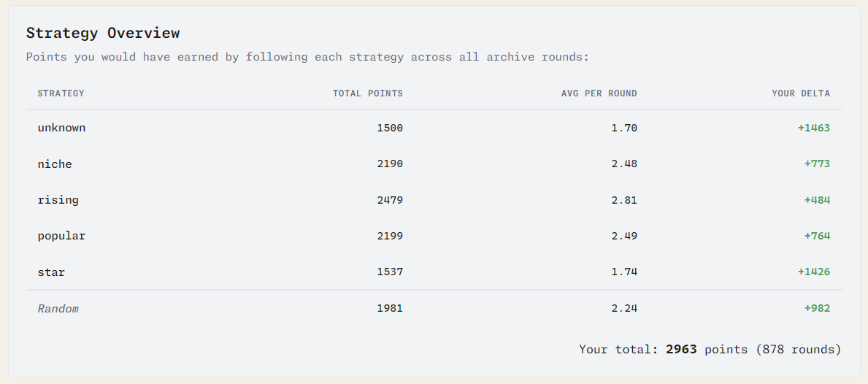Viewport: 868px width, 384px height.
Task: Click the YOUR DELTA column header
Action: coord(800,93)
